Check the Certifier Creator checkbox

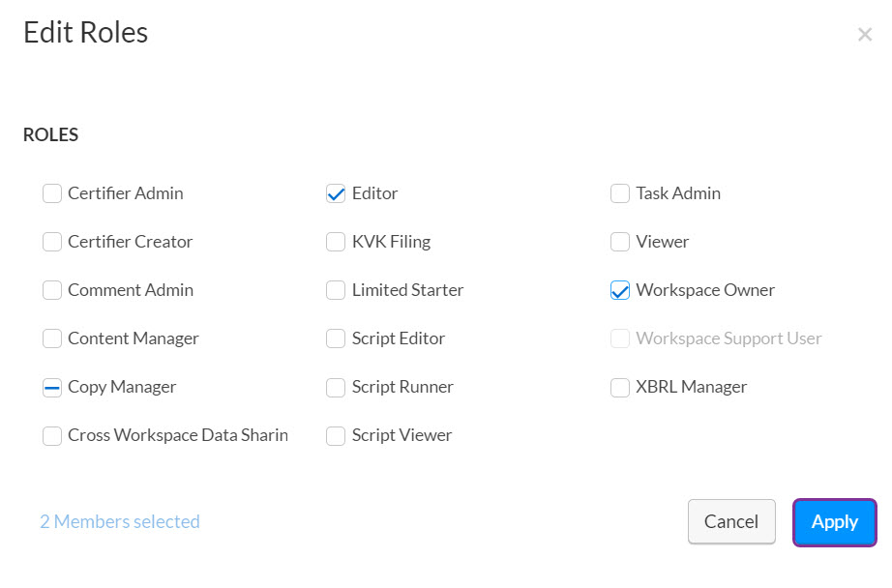[x=52, y=242]
